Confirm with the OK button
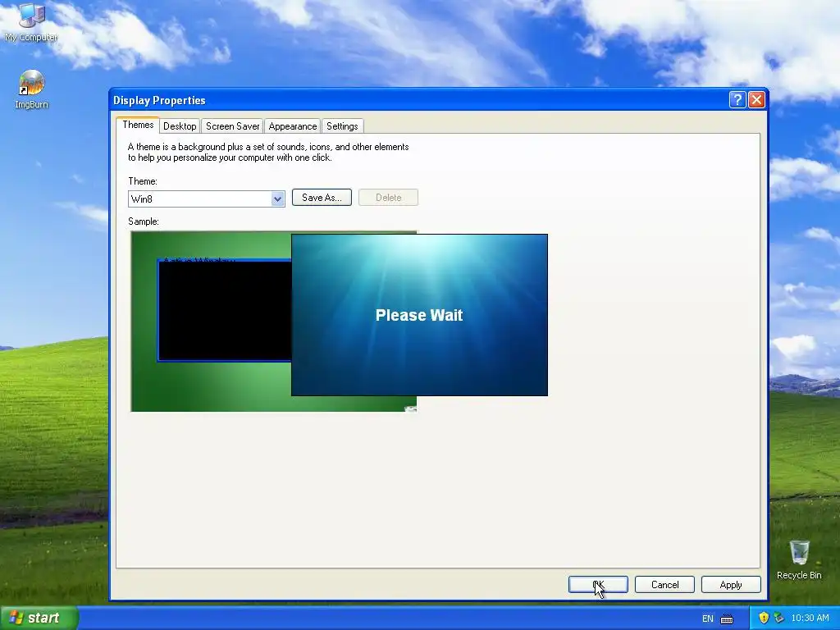The image size is (840, 630). 598,584
